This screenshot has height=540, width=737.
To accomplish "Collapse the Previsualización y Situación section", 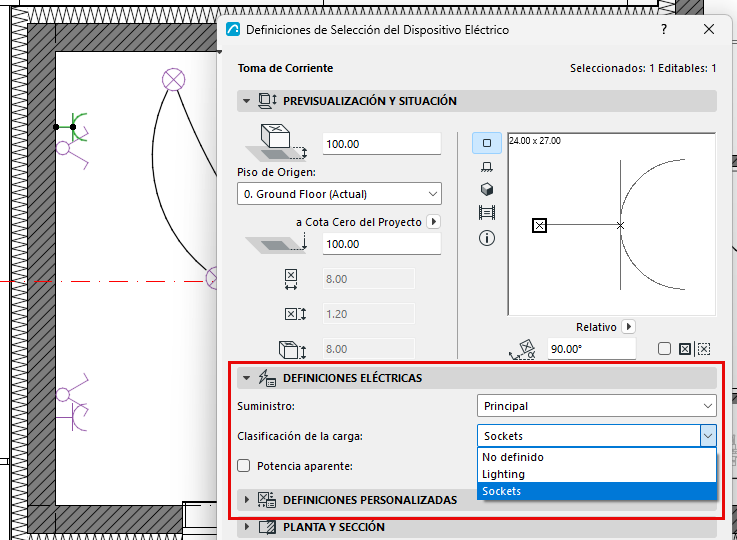I will (x=246, y=101).
